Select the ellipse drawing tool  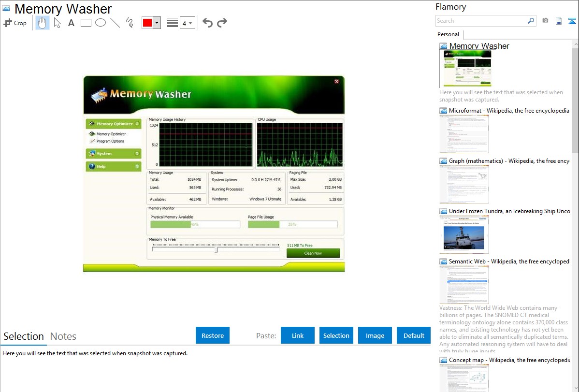(x=101, y=23)
